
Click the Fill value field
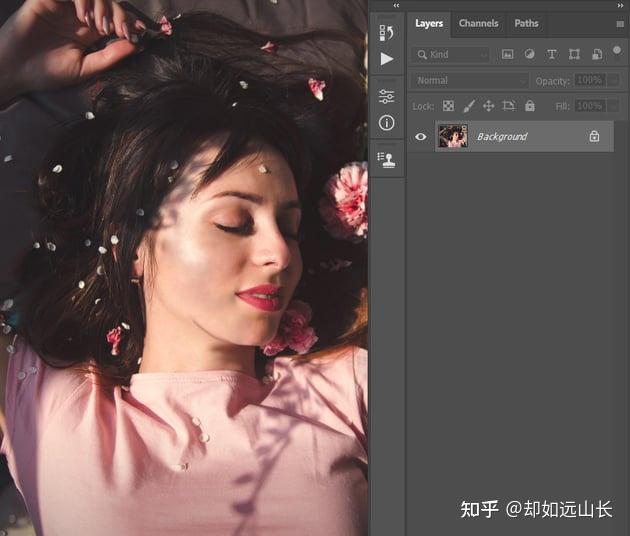point(590,106)
